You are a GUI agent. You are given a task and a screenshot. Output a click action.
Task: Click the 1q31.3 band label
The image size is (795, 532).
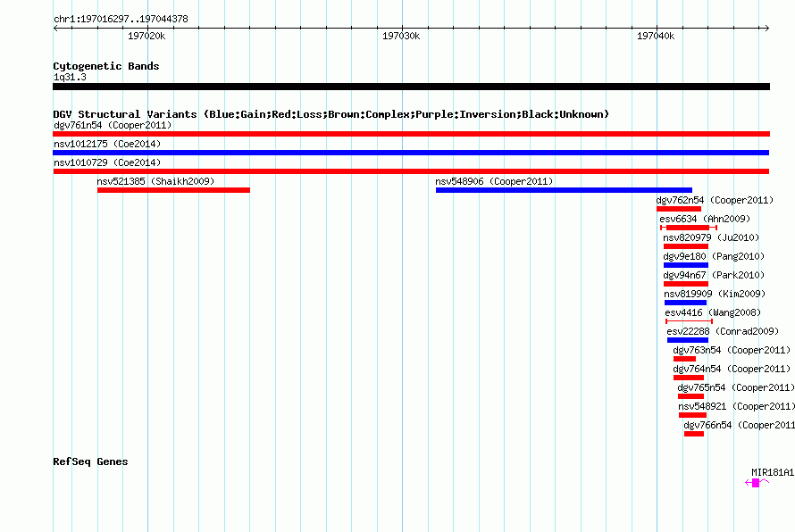click(70, 77)
